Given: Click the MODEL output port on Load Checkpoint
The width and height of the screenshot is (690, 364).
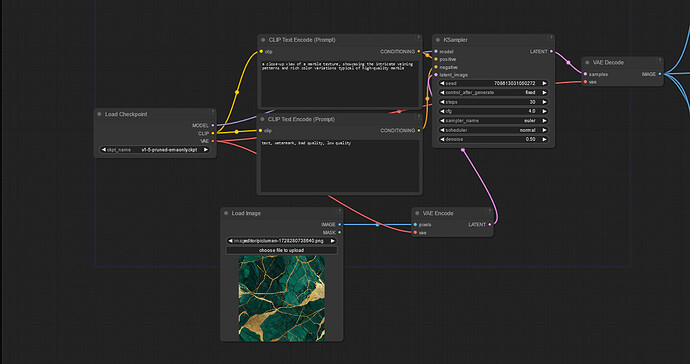Looking at the screenshot, I should 213,125.
